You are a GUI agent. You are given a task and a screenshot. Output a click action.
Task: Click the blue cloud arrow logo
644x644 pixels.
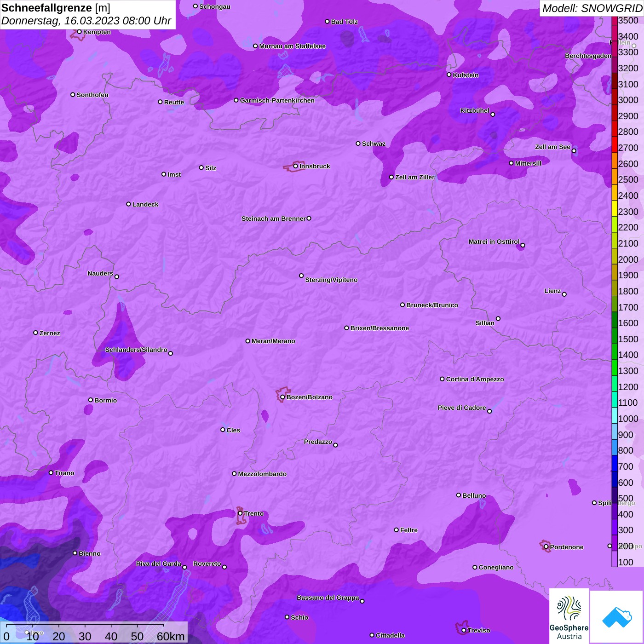[616, 617]
